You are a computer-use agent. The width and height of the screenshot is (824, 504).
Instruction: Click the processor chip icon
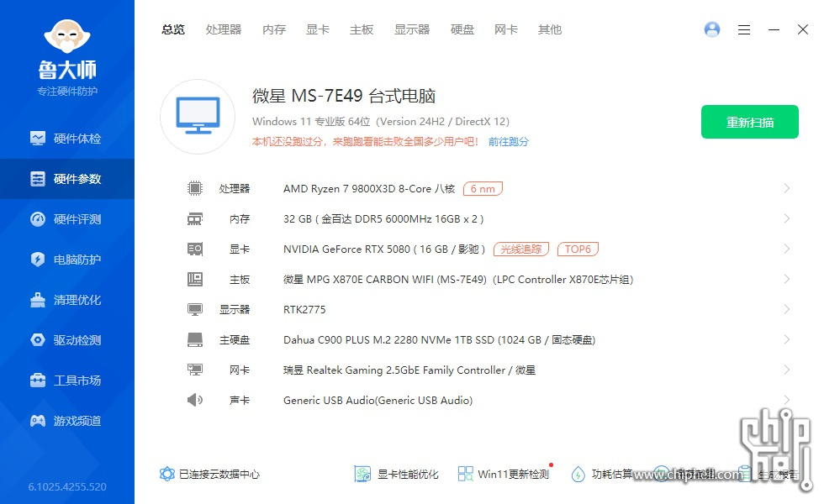click(195, 188)
